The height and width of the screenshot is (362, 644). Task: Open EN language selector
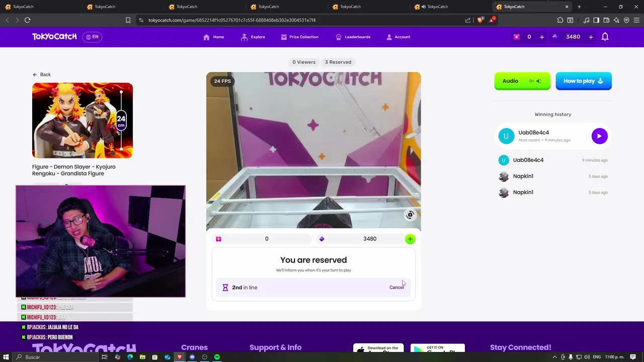[92, 37]
